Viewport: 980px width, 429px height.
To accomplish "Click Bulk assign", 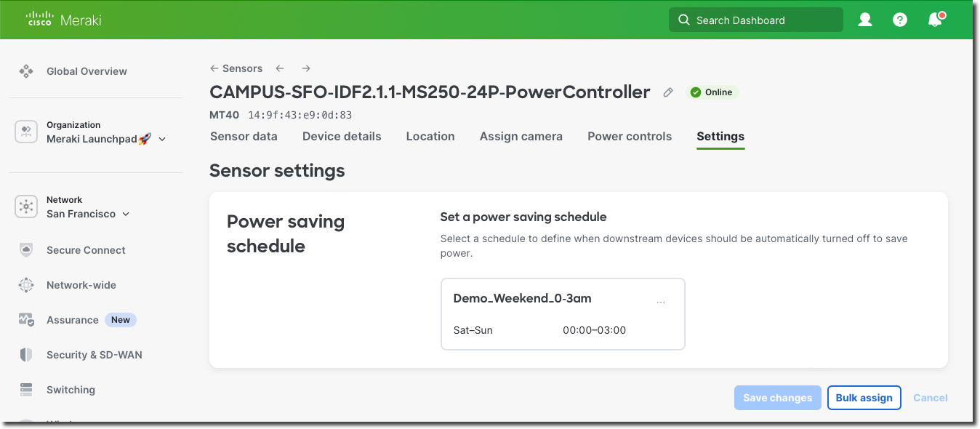I will click(864, 398).
